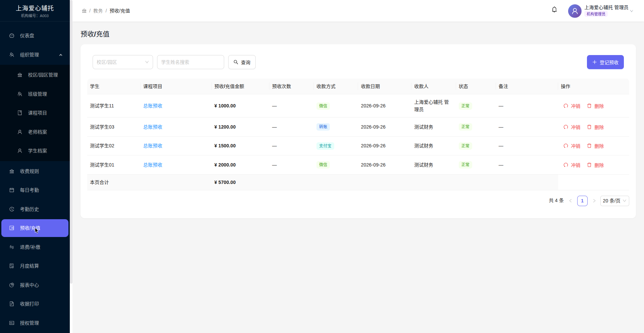The width and height of the screenshot is (644, 333).
Task: Open 考勤历史 in the sidebar
Action: (x=35, y=209)
